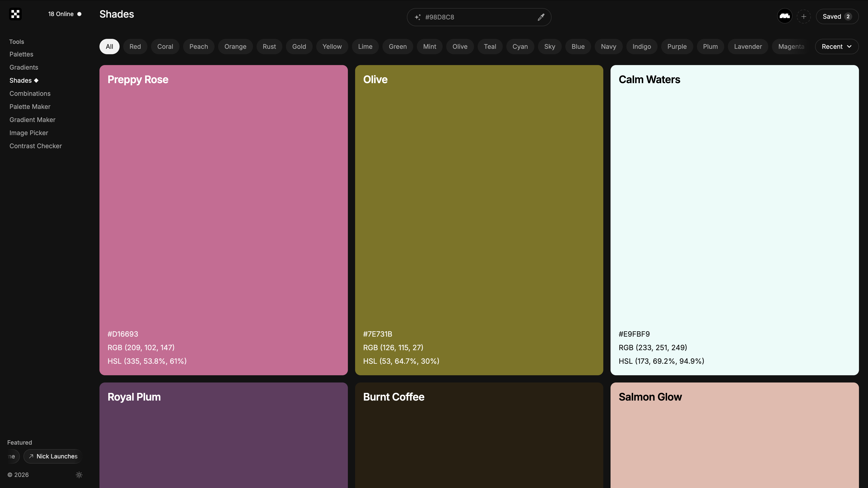Select the All filter chip
Viewport: 868px width, 488px height.
coord(109,47)
